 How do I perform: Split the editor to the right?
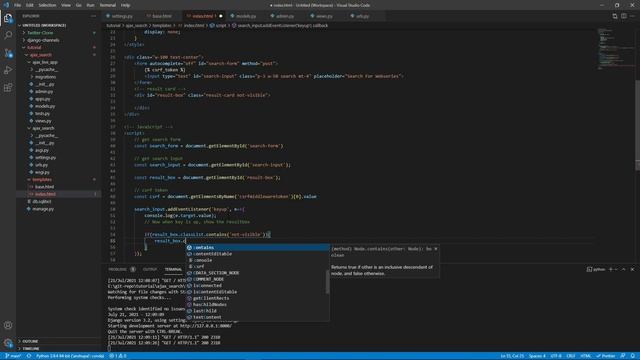(x=624, y=16)
